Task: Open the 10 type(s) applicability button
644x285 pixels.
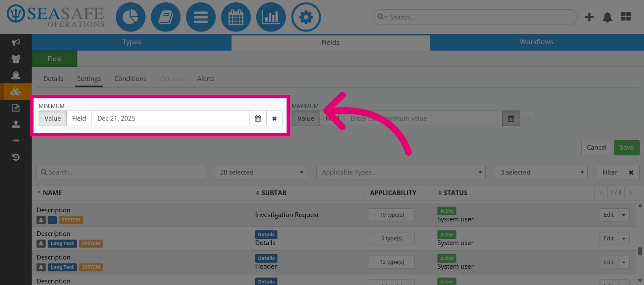Action: click(392, 215)
